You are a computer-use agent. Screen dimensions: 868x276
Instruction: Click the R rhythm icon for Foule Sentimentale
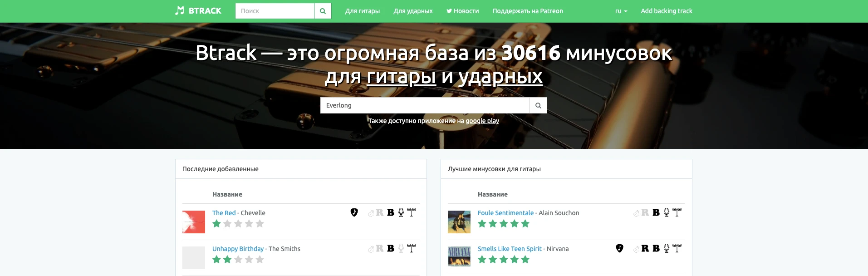[x=645, y=212]
